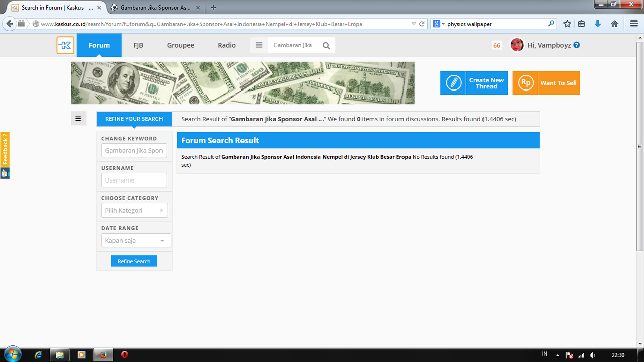The width and height of the screenshot is (644, 362).
Task: Open the media player taskbar icon
Action: coord(82,355)
